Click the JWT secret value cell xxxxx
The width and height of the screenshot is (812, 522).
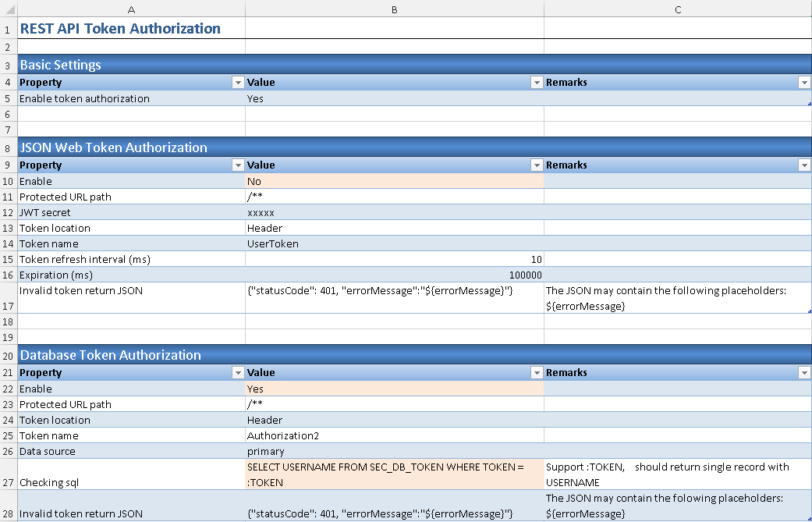[x=394, y=212]
